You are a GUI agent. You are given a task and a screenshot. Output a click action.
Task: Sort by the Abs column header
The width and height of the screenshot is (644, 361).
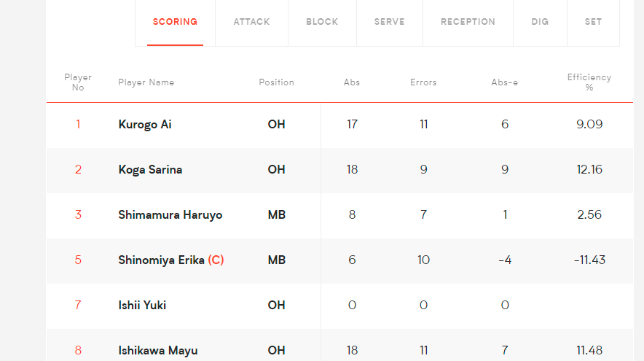click(x=352, y=82)
